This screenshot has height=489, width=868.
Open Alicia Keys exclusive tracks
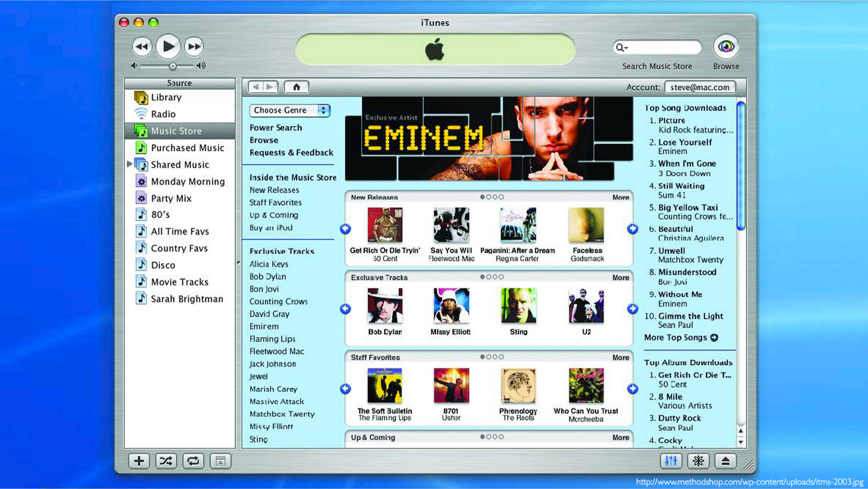(269, 264)
